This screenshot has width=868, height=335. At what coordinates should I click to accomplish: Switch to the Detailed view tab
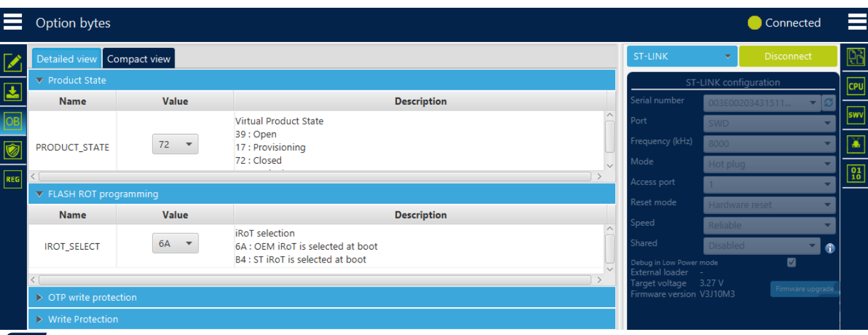coord(67,59)
